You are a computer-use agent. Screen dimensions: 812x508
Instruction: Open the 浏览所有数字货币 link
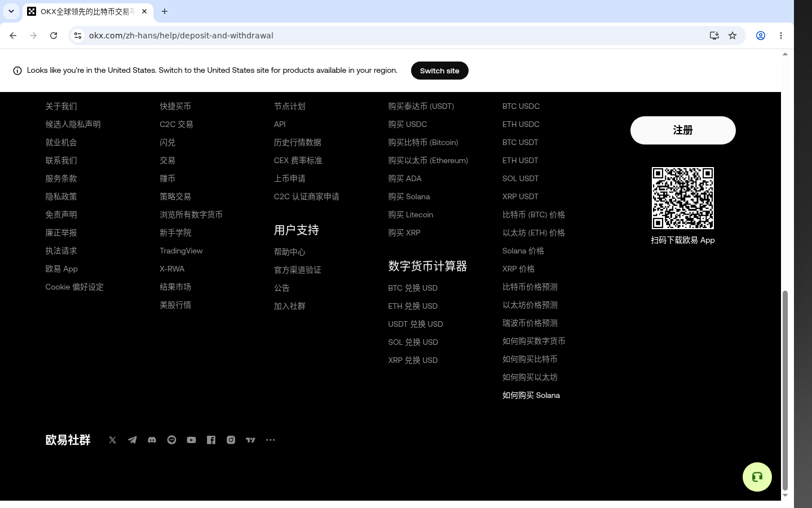click(x=191, y=214)
